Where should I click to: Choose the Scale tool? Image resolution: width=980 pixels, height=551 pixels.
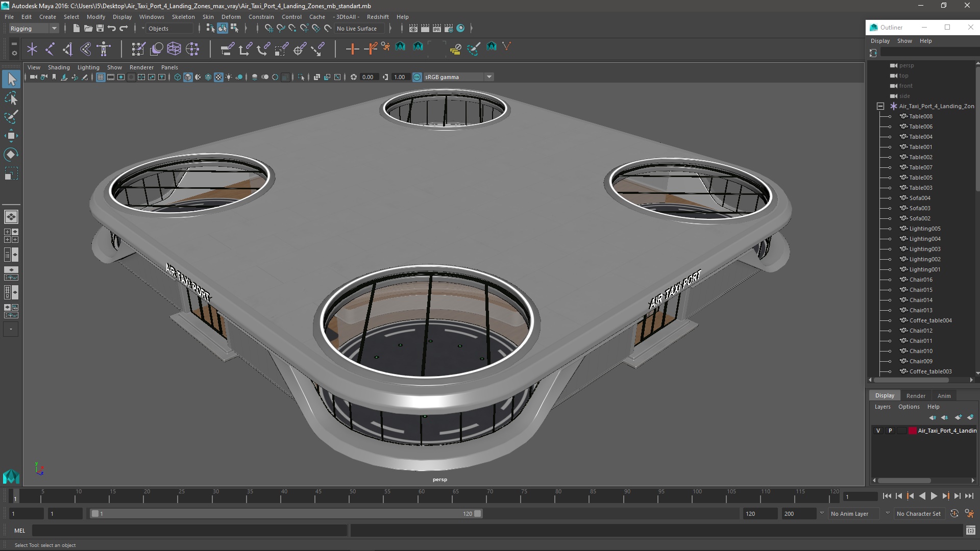click(11, 174)
